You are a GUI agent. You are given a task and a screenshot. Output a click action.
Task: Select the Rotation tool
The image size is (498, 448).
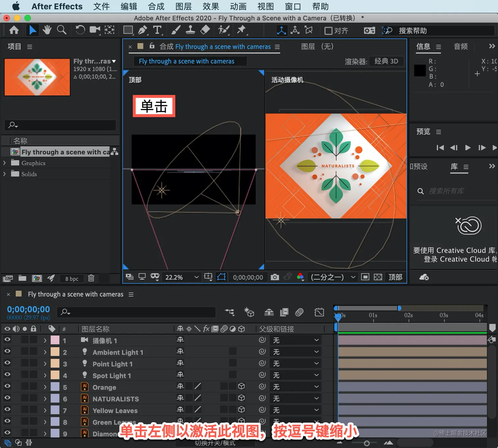coord(80,30)
